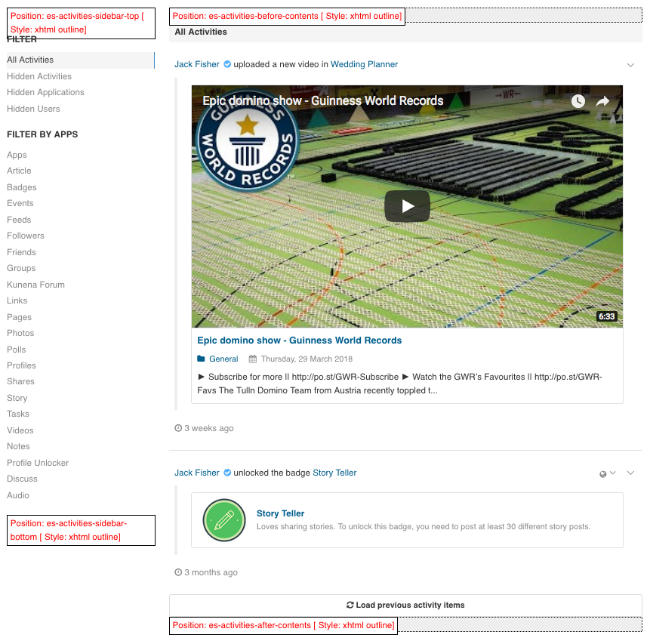This screenshot has width=650, height=644.
Task: Click verified badge next to badge-unlock Jack Fisher
Action: (227, 473)
